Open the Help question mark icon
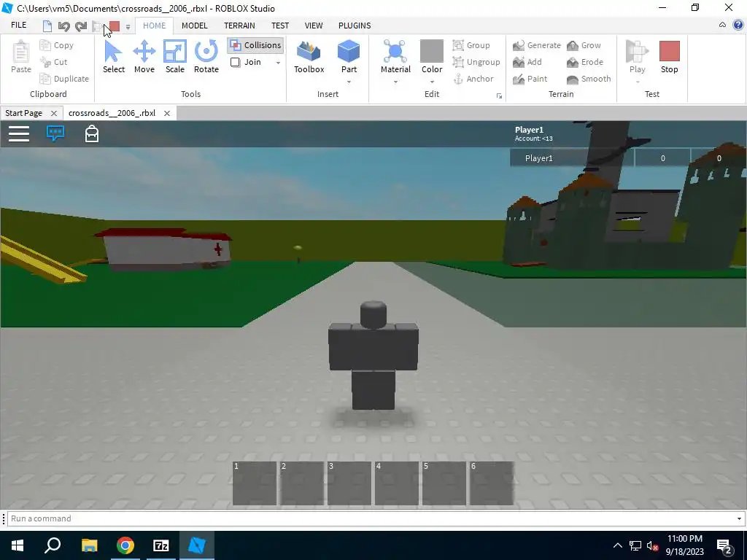 pyautogui.click(x=738, y=26)
